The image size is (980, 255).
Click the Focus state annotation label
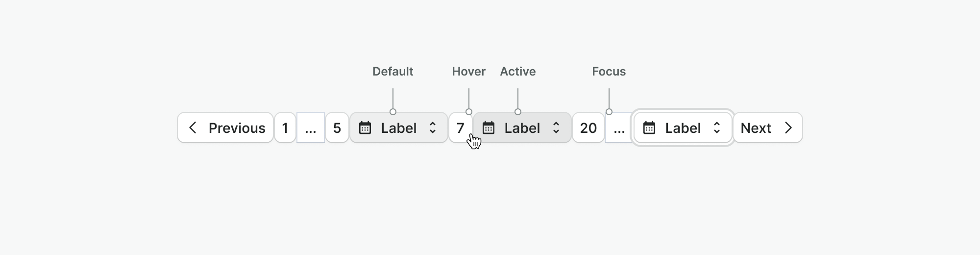tap(609, 72)
